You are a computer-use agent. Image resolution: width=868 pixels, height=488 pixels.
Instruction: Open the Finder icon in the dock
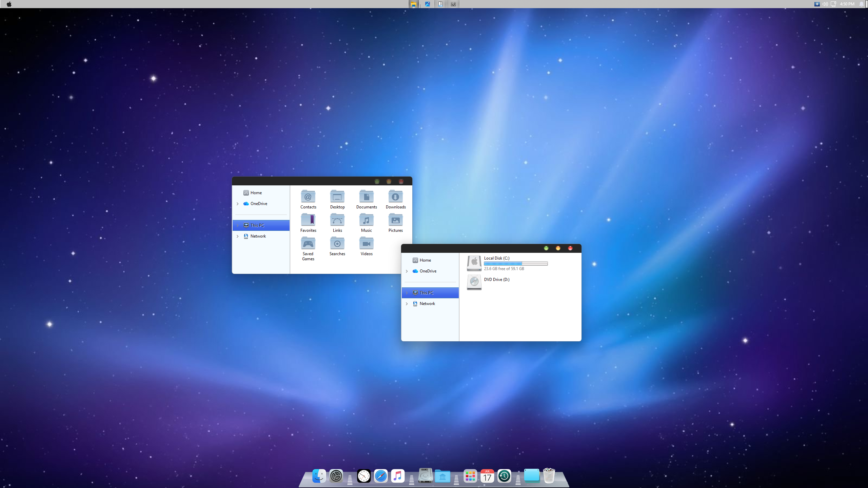pos(319,476)
